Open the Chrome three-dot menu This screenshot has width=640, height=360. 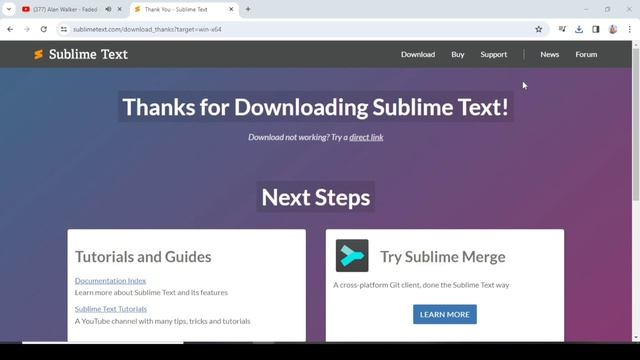629,29
